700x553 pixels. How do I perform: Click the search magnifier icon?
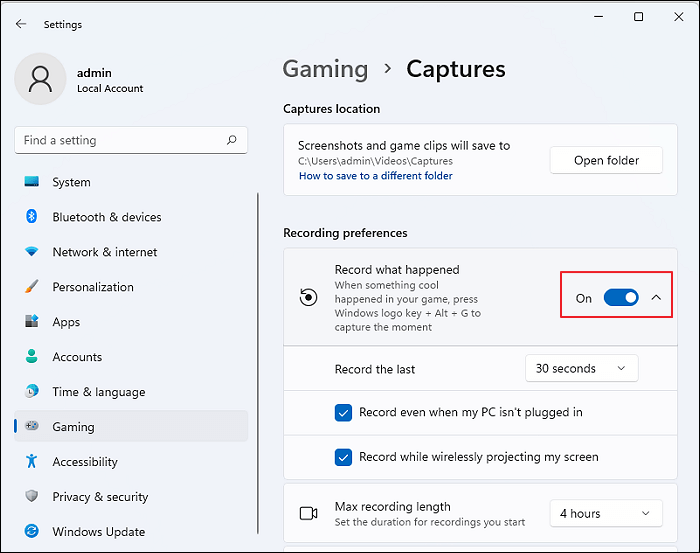click(232, 141)
